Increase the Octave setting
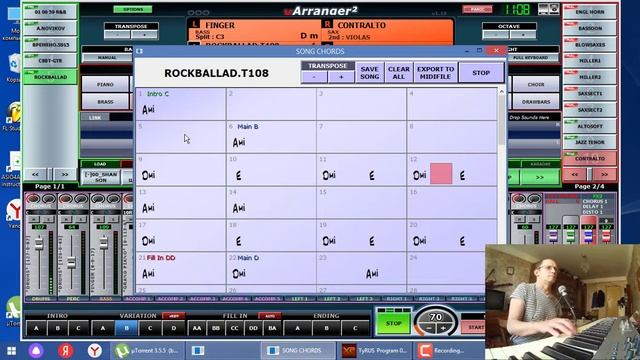The image size is (640, 360). [523, 35]
